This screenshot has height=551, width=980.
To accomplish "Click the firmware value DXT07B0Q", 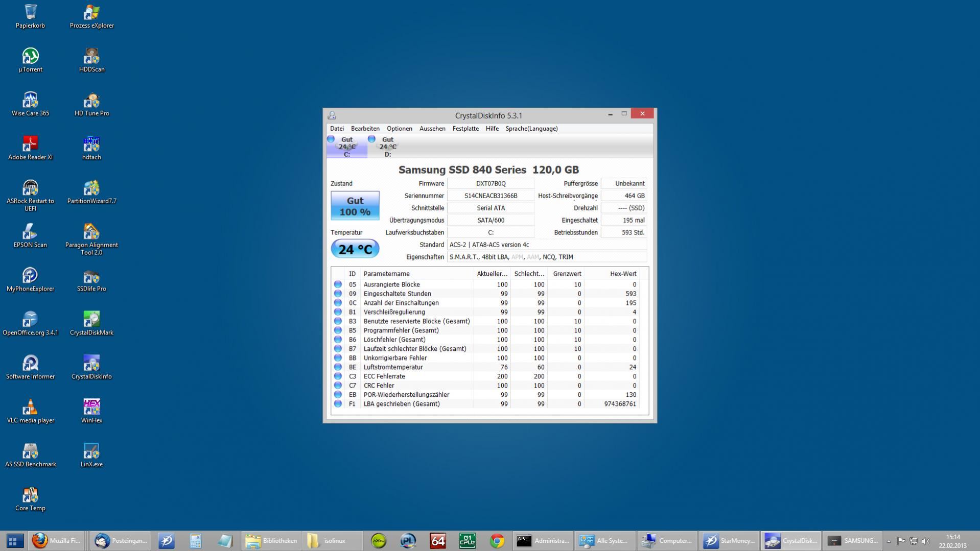I will point(491,183).
